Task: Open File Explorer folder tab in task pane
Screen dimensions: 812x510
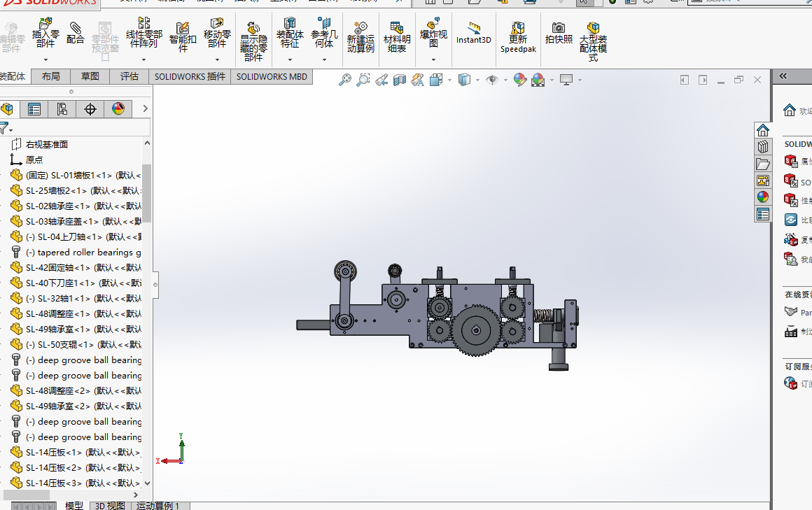Action: 763,164
